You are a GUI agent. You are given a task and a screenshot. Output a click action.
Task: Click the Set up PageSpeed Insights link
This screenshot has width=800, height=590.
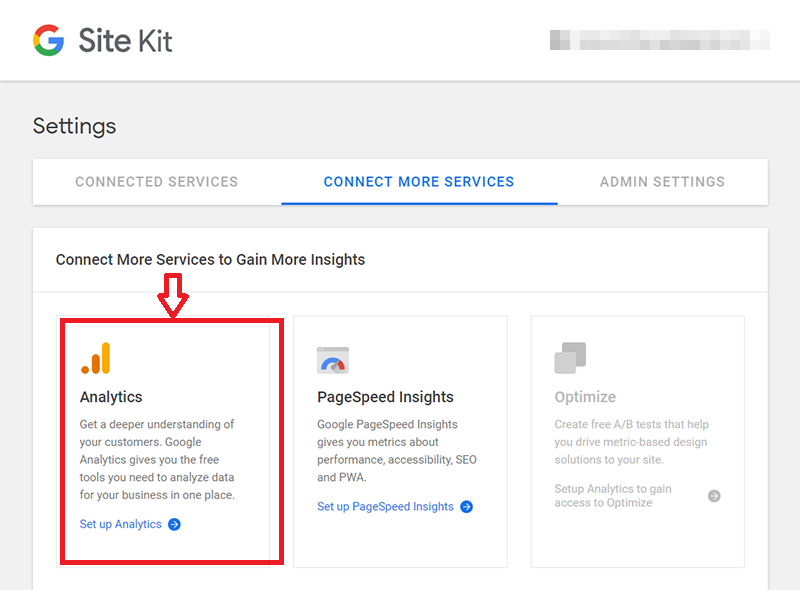click(385, 507)
